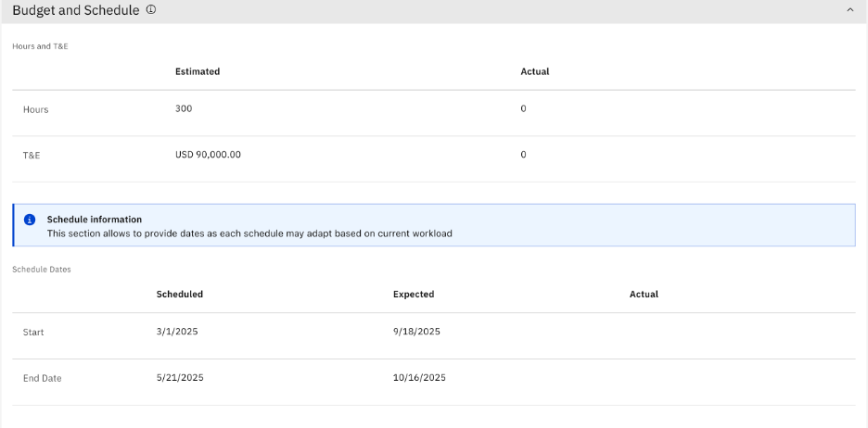Click the expected end date 10/16/2025
868x428 pixels.
[x=419, y=378]
